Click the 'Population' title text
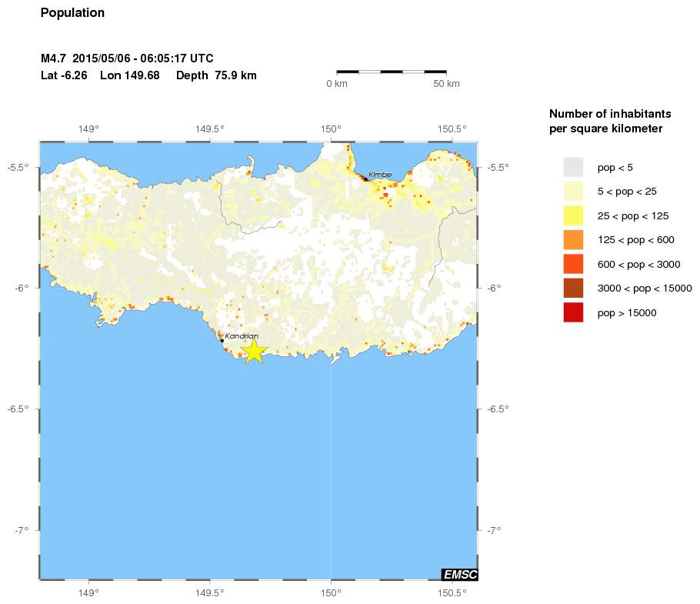This screenshot has width=700, height=604. tap(72, 13)
